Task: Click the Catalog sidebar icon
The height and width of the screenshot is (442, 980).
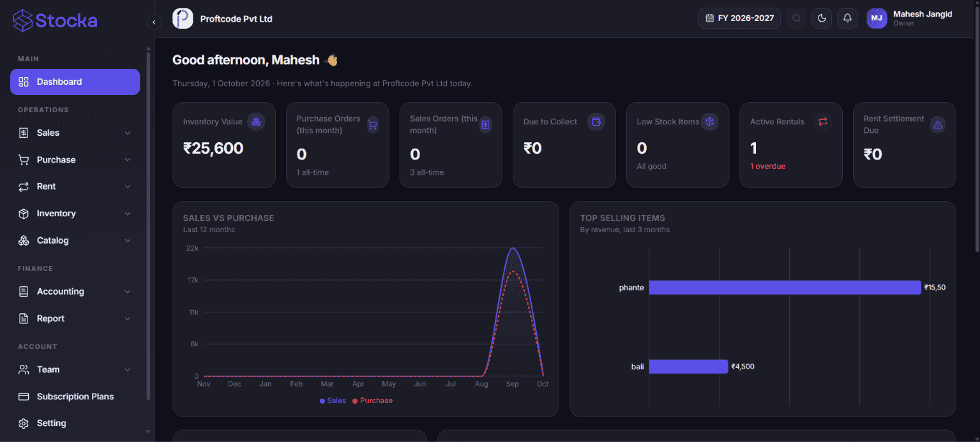Action: (x=24, y=240)
